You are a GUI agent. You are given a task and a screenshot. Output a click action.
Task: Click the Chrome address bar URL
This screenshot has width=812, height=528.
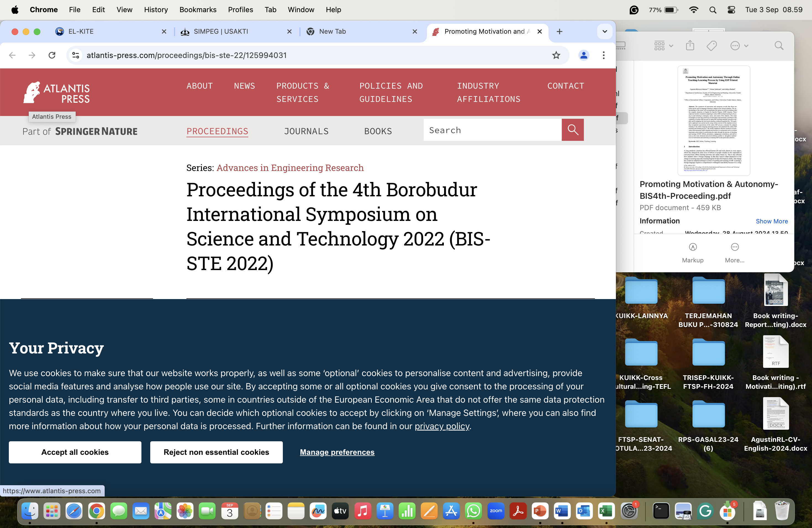click(187, 55)
